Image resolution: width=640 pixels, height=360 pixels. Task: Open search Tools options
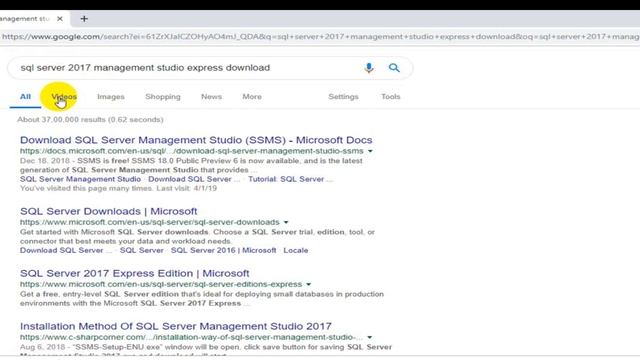tap(391, 97)
